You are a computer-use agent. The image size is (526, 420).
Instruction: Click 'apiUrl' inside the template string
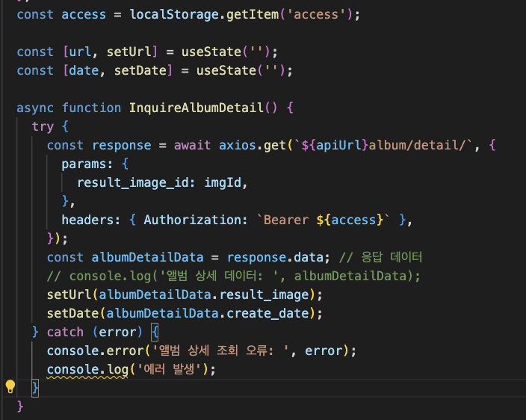338,146
